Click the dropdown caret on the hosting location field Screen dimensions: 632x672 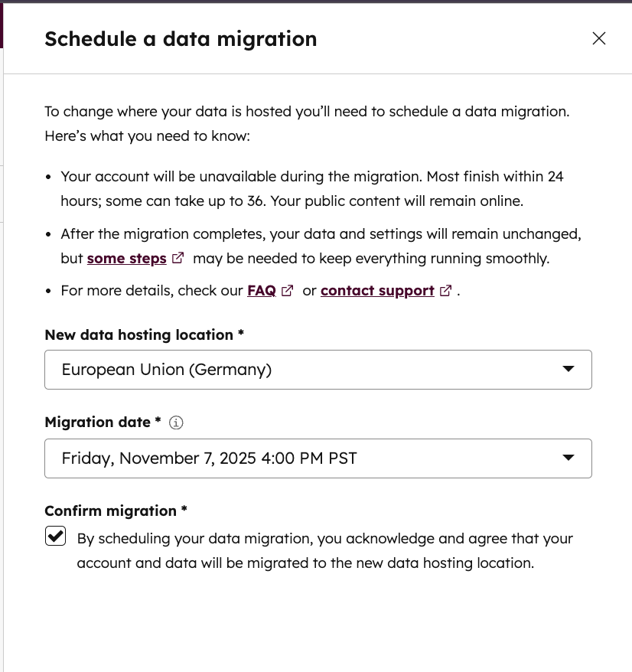point(568,369)
